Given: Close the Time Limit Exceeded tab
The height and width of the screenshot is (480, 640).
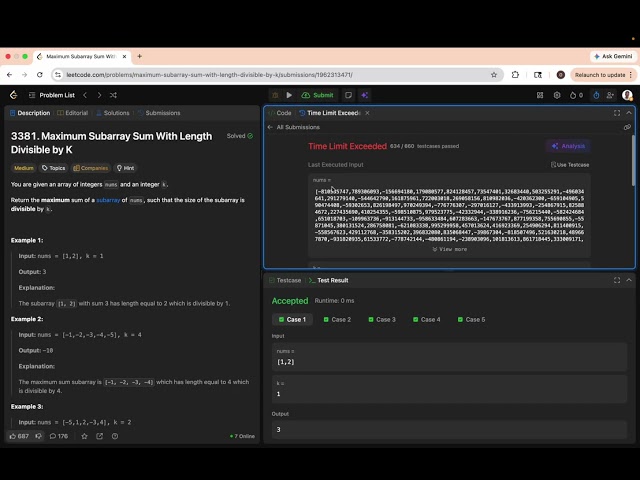Looking at the screenshot, I should pyautogui.click(x=367, y=113).
